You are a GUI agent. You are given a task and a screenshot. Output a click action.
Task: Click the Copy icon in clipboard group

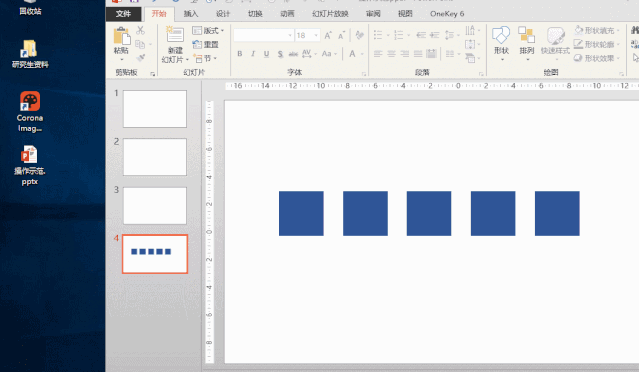point(140,44)
